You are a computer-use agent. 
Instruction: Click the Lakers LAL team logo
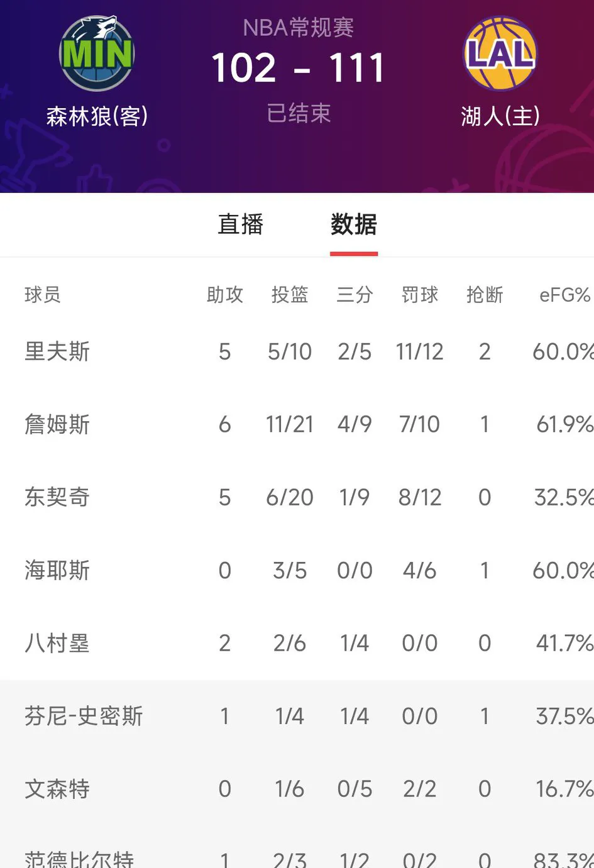500,55
